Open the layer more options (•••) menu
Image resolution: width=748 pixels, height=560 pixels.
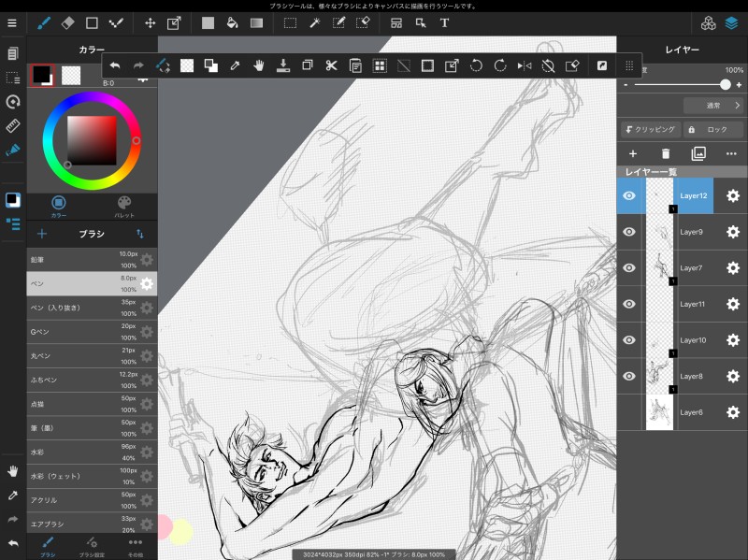[x=731, y=153]
